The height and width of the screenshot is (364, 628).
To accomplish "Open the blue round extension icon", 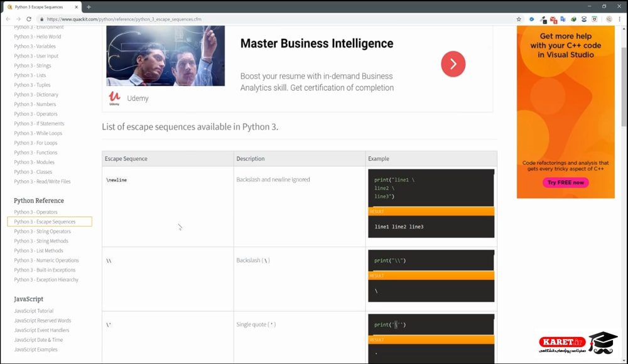I will pos(531,19).
